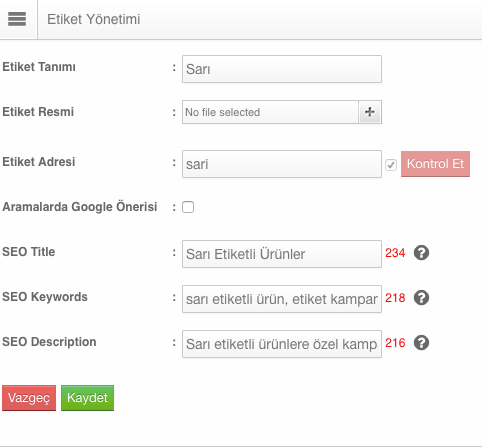Focus the Etiket Adresi field containing sari
The height and width of the screenshot is (447, 482).
pyautogui.click(x=282, y=164)
